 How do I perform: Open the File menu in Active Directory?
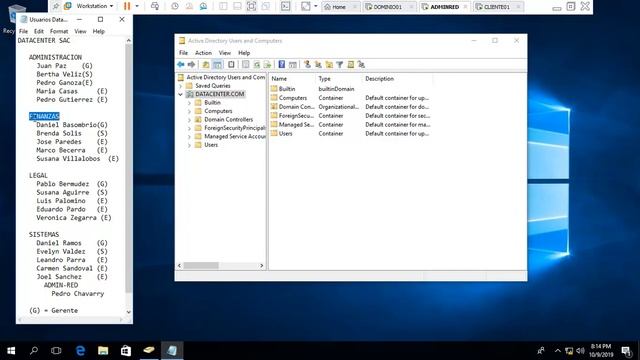[184, 53]
